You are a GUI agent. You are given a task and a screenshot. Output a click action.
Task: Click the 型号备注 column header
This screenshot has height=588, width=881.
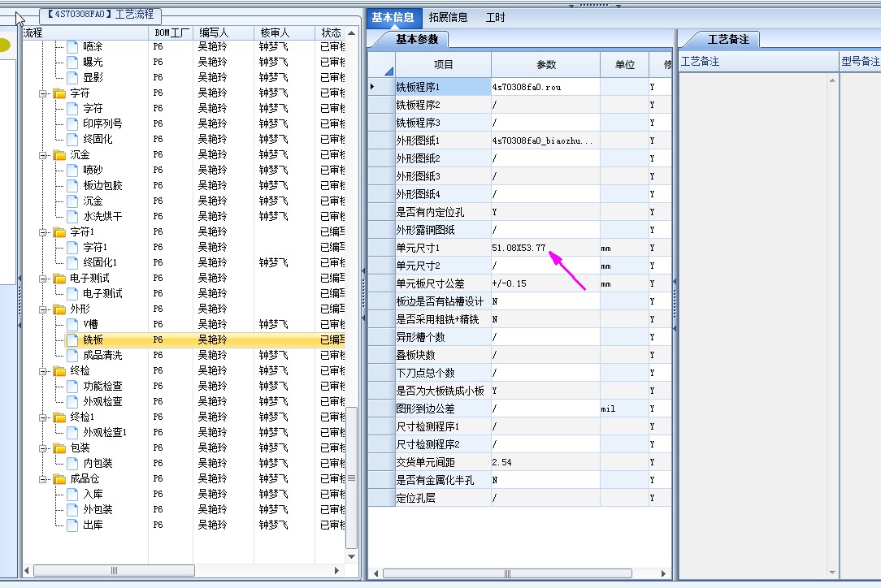[x=860, y=61]
